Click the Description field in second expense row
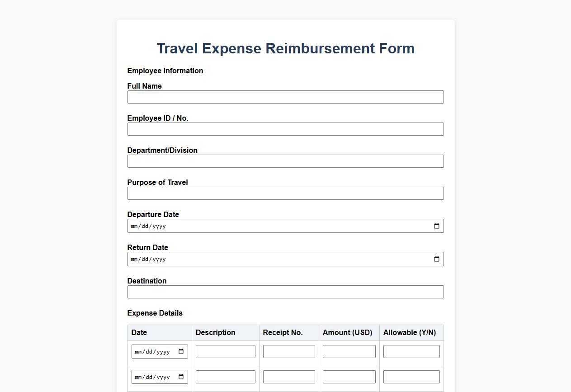Screen dimensions: 571x392 click(x=225, y=376)
